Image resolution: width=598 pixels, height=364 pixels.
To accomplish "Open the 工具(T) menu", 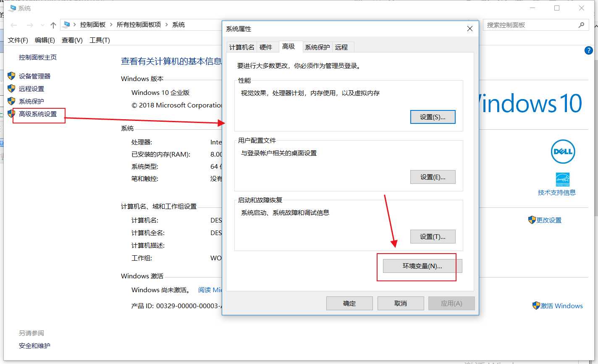I will [100, 40].
